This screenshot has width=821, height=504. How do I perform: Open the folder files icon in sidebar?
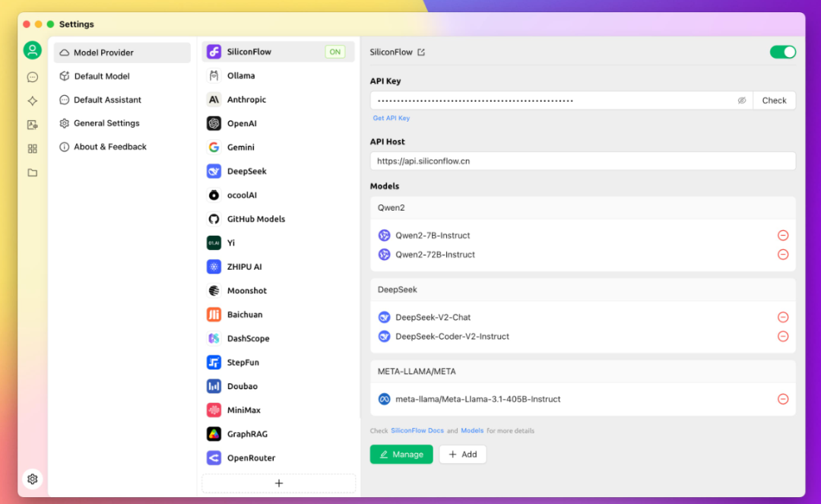pos(33,173)
